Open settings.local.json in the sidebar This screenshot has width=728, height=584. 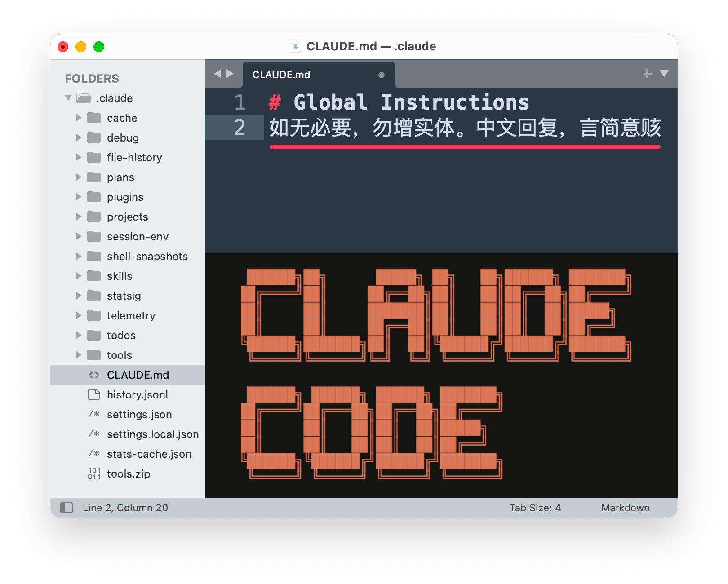152,434
